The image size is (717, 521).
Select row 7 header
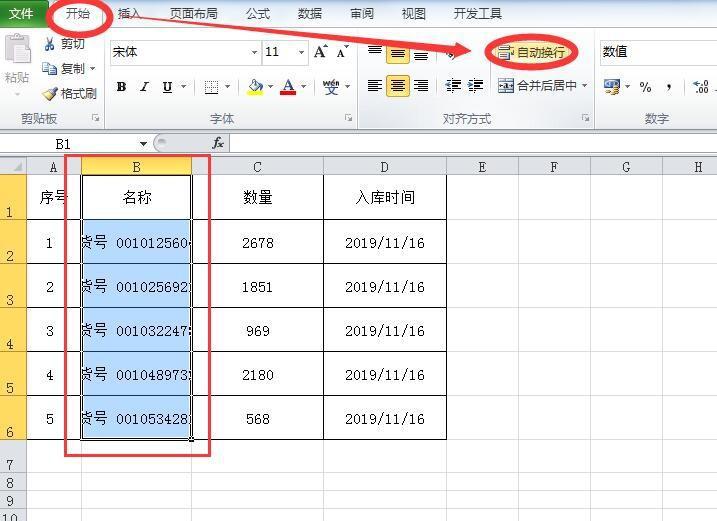coord(13,457)
